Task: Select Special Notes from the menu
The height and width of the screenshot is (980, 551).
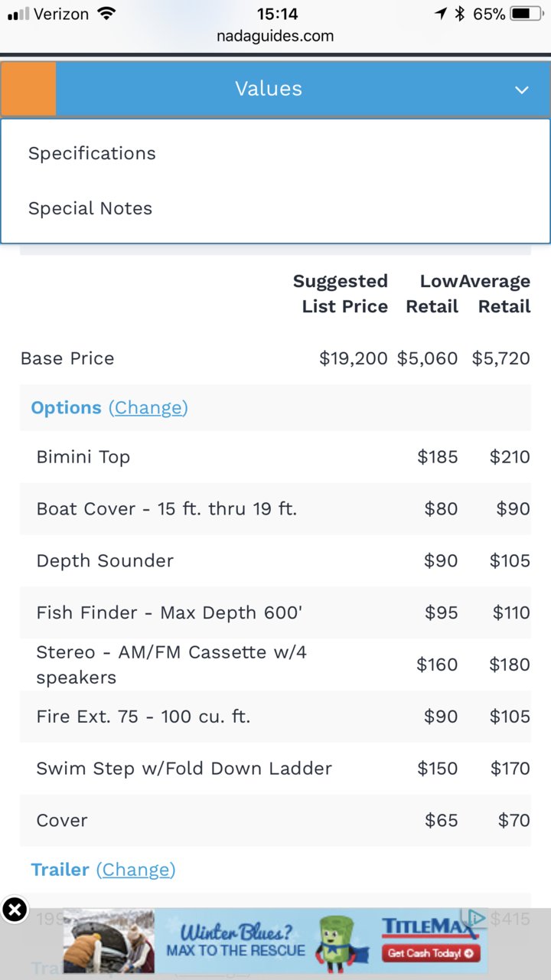Action: tap(90, 208)
